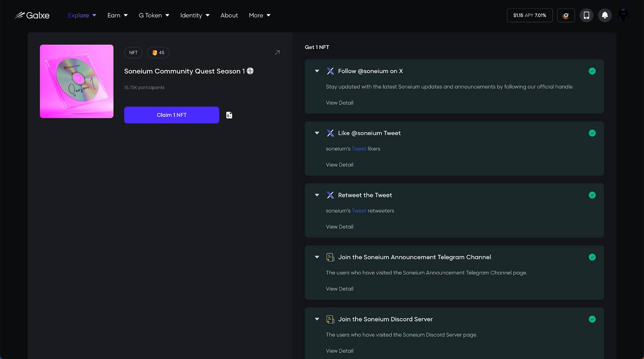Open the G Token menu
The image size is (644, 359).
pyautogui.click(x=154, y=15)
